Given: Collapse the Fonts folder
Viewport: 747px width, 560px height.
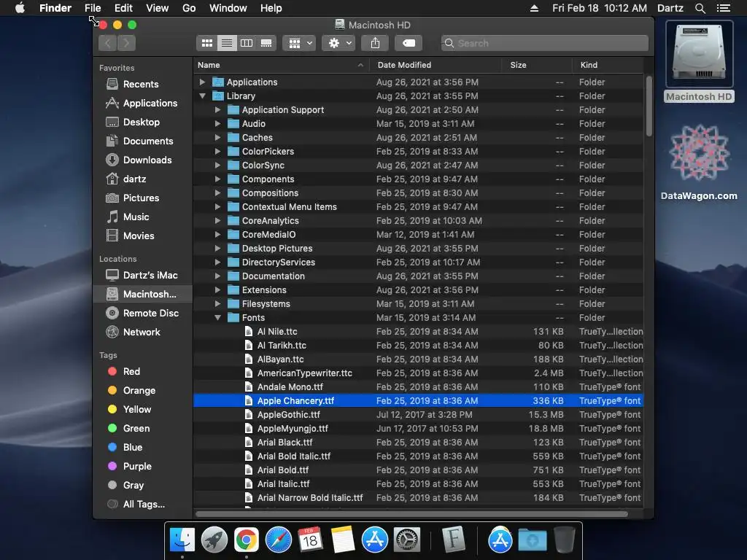Looking at the screenshot, I should [x=217, y=318].
